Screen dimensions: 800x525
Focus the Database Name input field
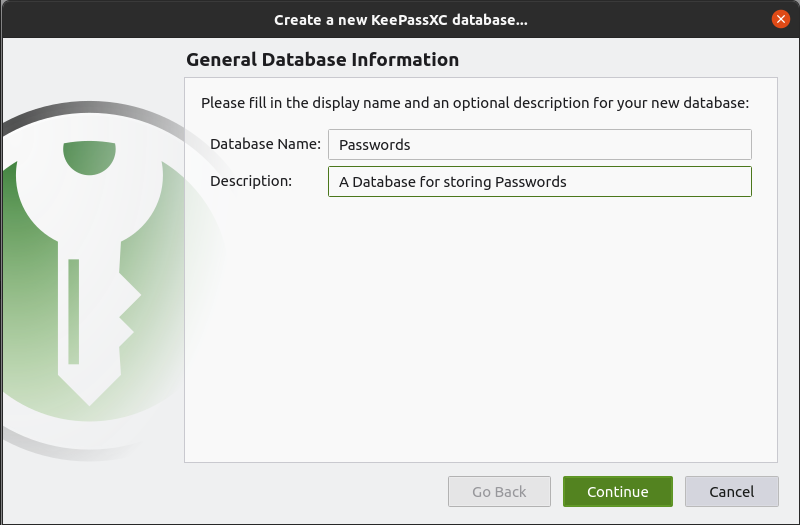pyautogui.click(x=539, y=144)
